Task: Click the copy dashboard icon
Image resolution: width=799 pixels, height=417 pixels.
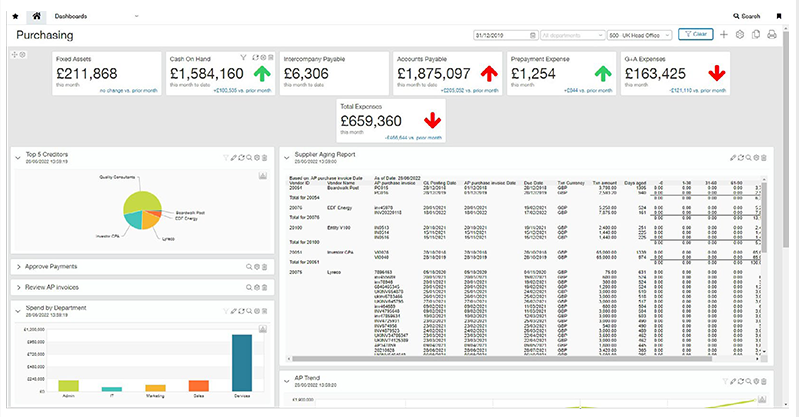Action: pos(756,35)
